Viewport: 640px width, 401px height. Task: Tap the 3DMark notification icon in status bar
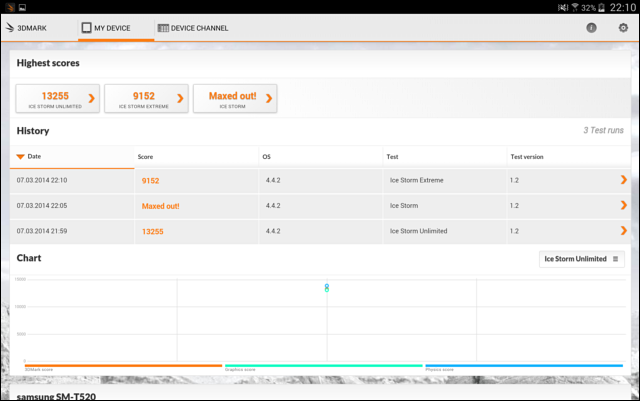tap(10, 7)
